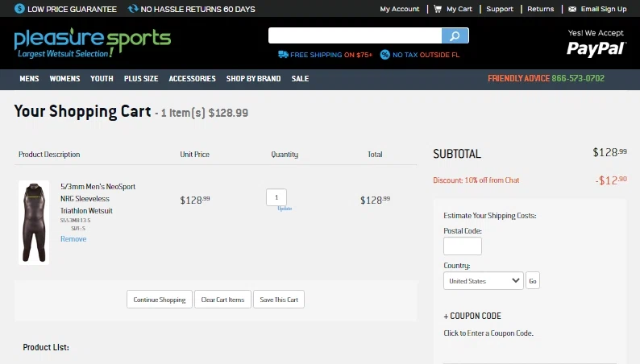Click the Postal Code input field
Screen dimensions: 640x364
[463, 246]
